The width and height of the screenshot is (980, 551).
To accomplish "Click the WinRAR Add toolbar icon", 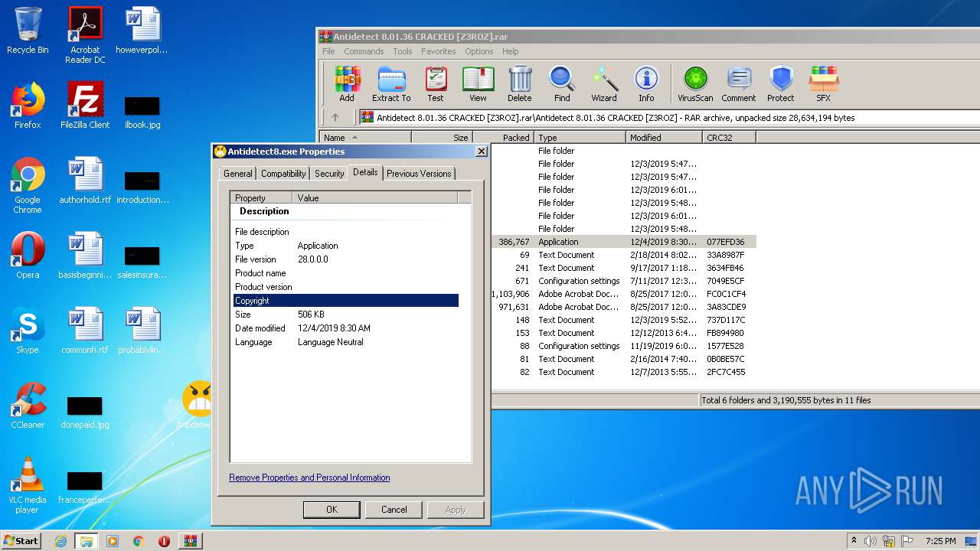I will tap(347, 83).
